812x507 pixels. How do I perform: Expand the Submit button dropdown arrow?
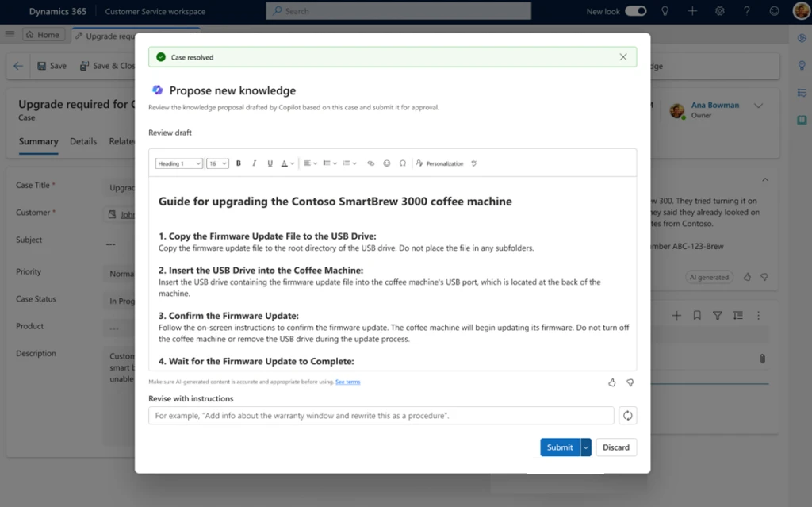(x=586, y=447)
